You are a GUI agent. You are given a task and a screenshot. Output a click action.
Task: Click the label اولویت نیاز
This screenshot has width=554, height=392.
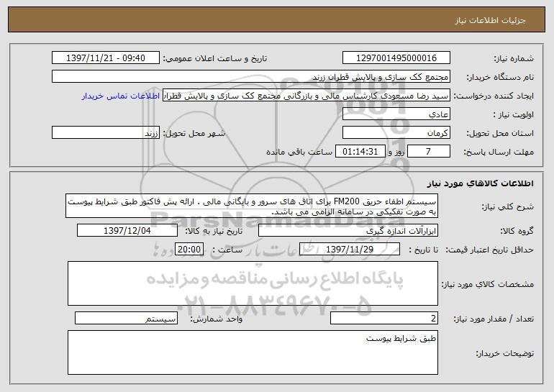click(x=514, y=115)
